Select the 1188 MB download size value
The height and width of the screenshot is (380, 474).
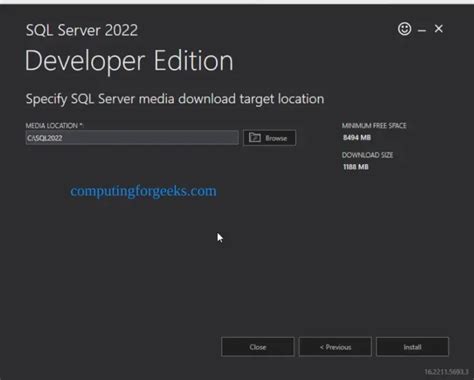(x=356, y=167)
